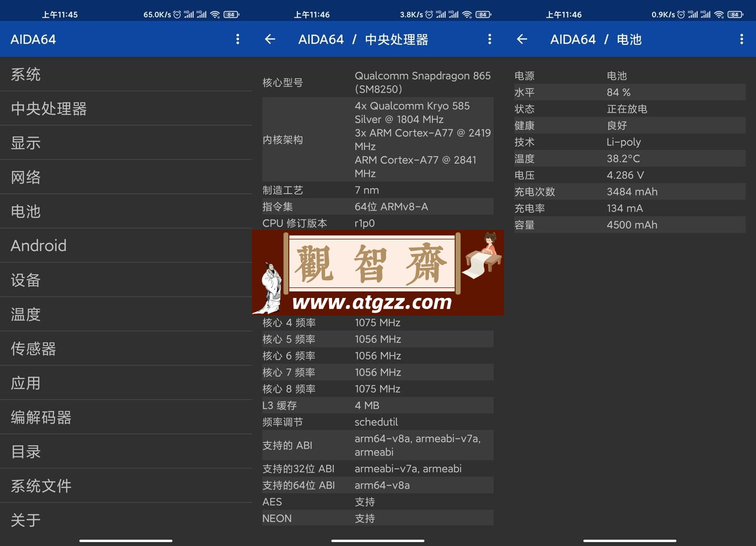Image resolution: width=756 pixels, height=546 pixels.
Task: Open the 中央处理器 category in the main list
Action: pos(126,109)
